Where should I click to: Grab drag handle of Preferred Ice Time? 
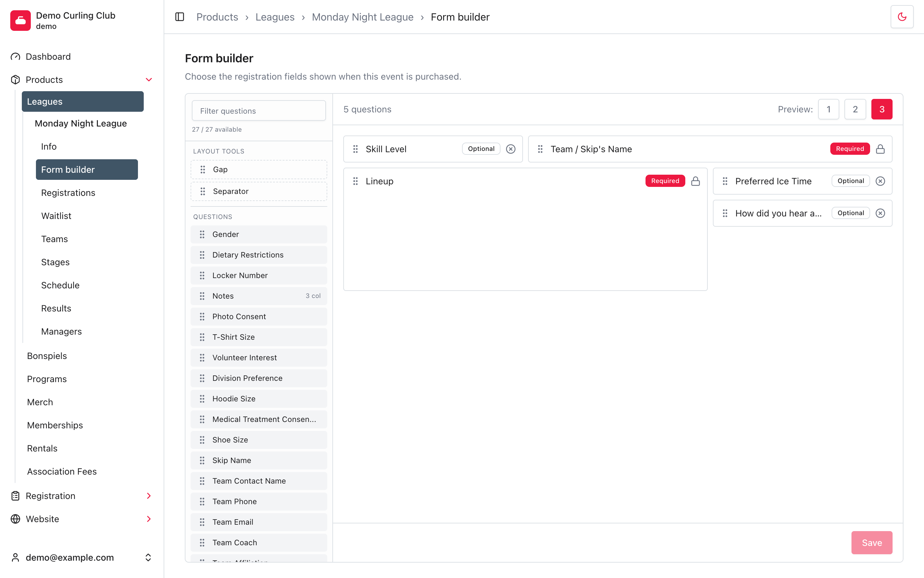[725, 181]
